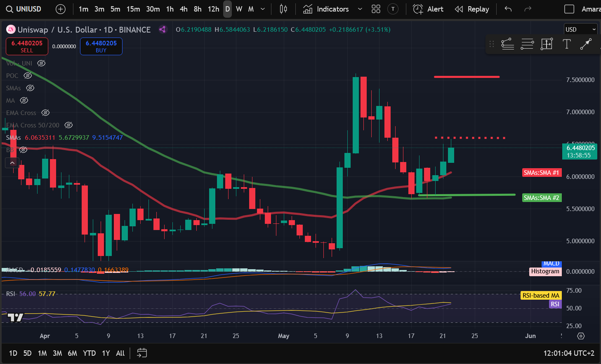
Task: Click the solid red horizontal line
Action: click(x=467, y=77)
